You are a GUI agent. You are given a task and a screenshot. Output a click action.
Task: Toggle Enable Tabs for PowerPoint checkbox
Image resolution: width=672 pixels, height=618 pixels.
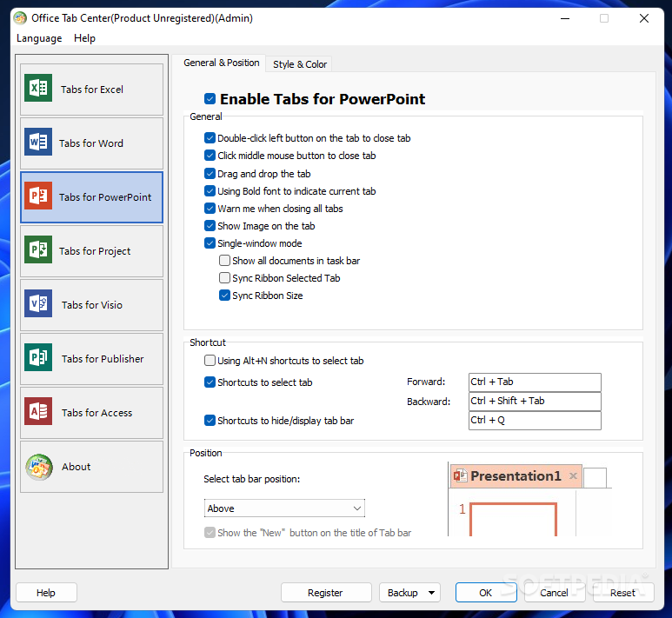(x=210, y=99)
